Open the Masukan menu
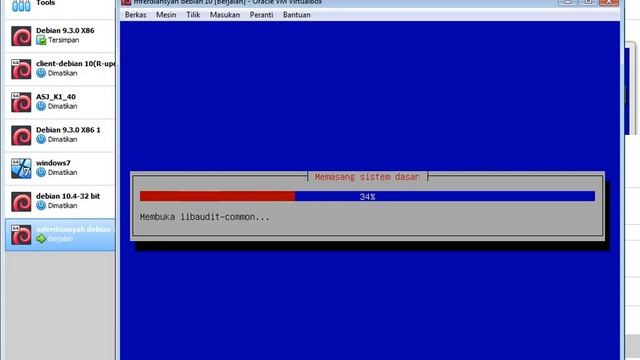This screenshot has height=360, width=640. tap(225, 15)
